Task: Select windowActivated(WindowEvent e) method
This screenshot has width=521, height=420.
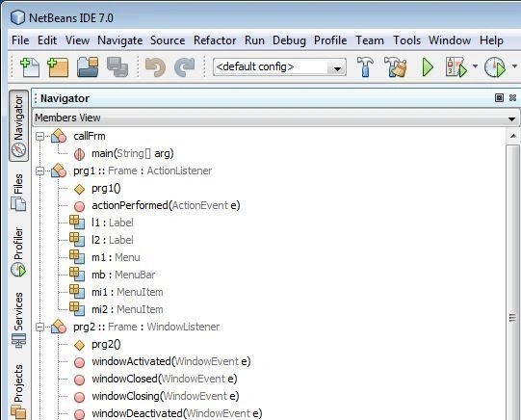Action: (171, 362)
